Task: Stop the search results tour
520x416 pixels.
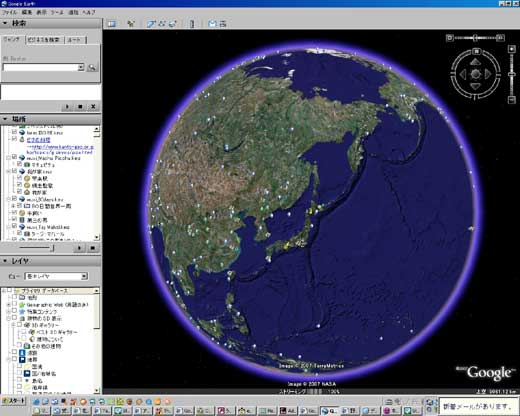Action: (80, 107)
